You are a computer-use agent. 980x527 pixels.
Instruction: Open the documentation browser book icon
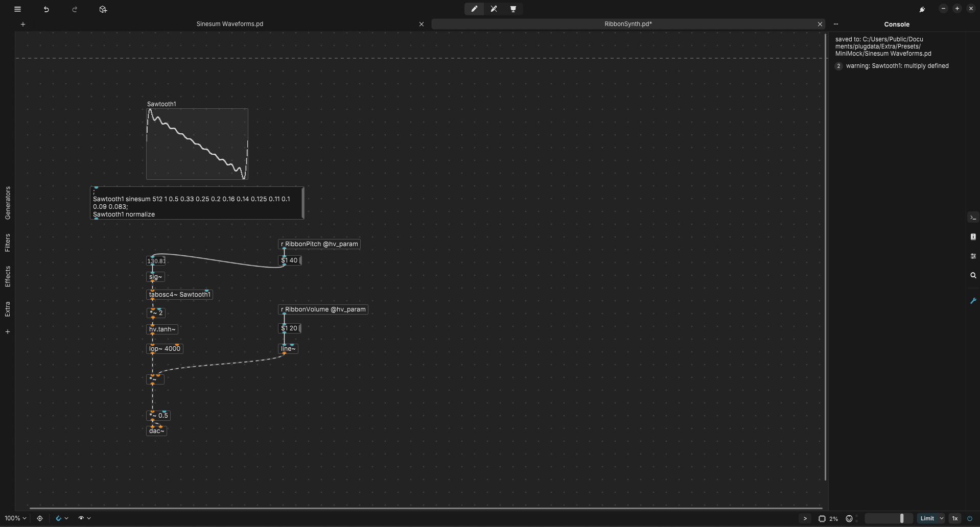pos(973,237)
